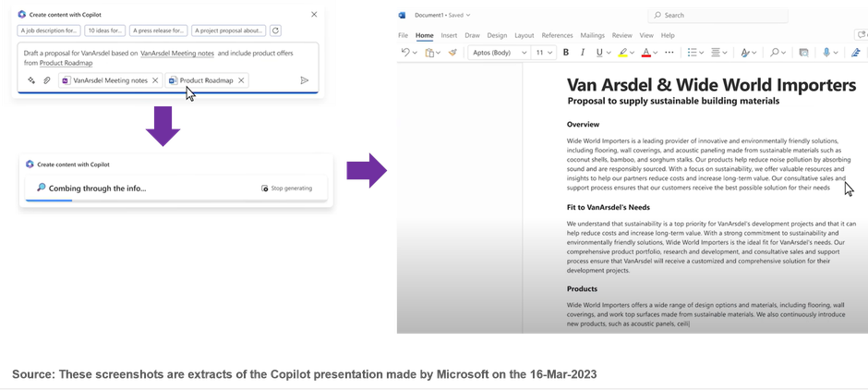This screenshot has height=390, width=868.
Task: Choose 'A project proposal about...' suggestion
Action: click(229, 30)
